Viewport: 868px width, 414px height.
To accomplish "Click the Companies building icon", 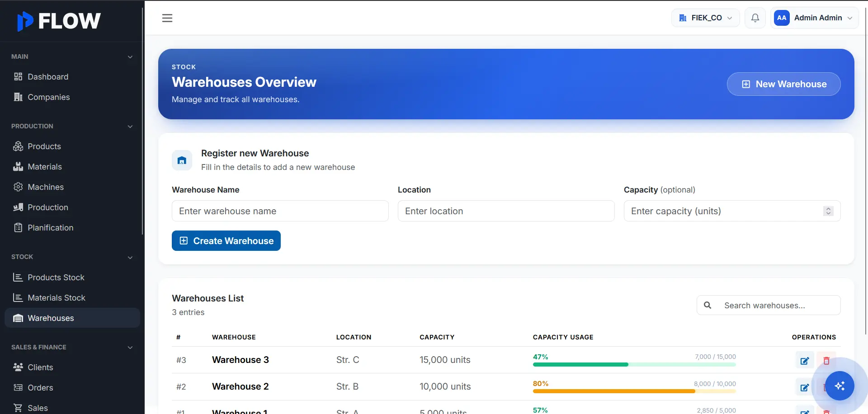I will click(x=18, y=97).
